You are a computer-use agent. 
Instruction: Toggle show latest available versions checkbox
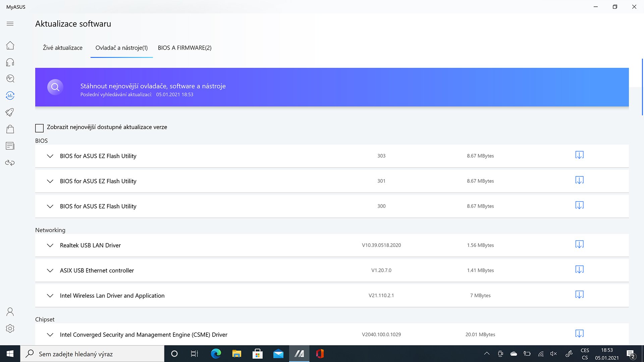[x=39, y=128]
